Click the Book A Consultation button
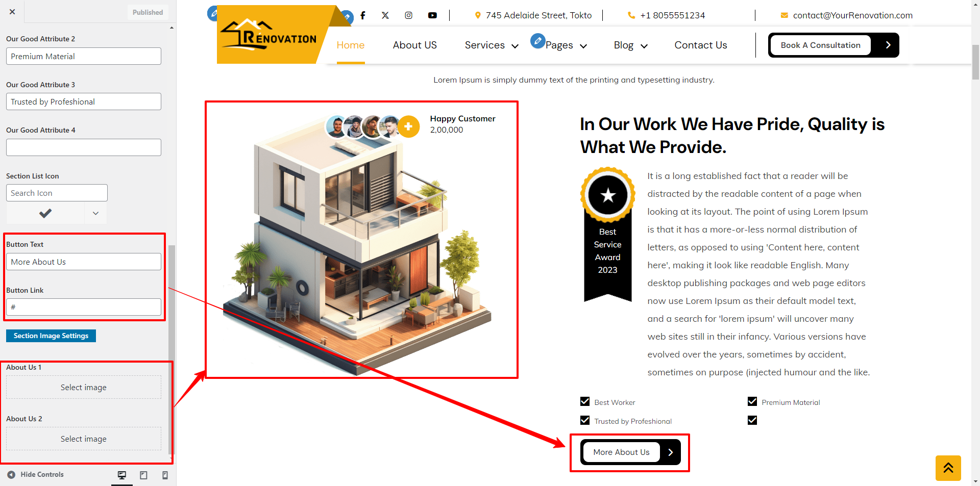 point(834,45)
